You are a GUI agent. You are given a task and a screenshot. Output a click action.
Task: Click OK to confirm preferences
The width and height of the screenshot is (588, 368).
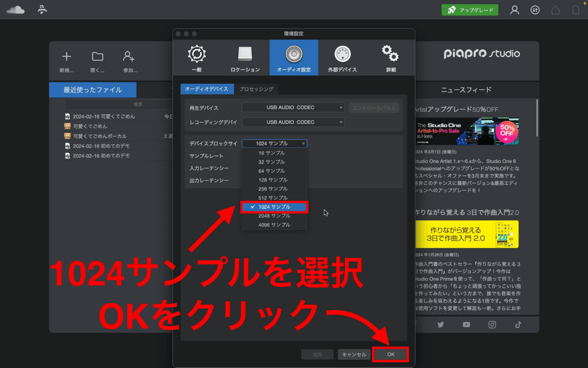click(391, 354)
